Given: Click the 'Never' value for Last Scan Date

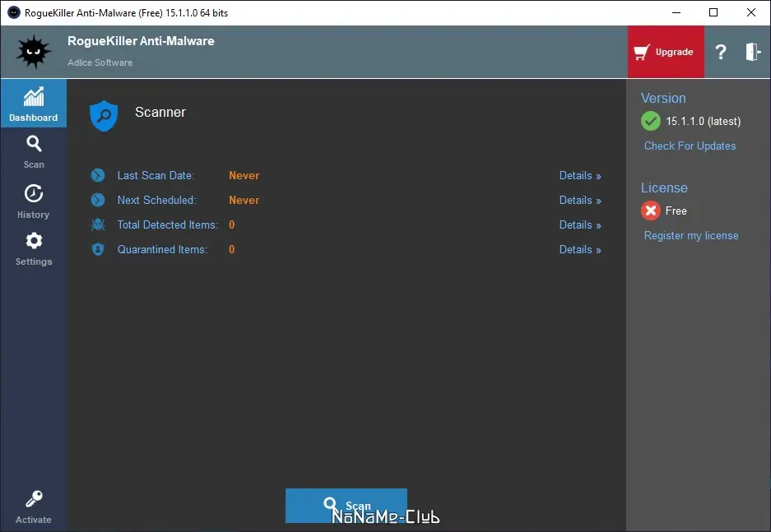Looking at the screenshot, I should pyautogui.click(x=244, y=175).
